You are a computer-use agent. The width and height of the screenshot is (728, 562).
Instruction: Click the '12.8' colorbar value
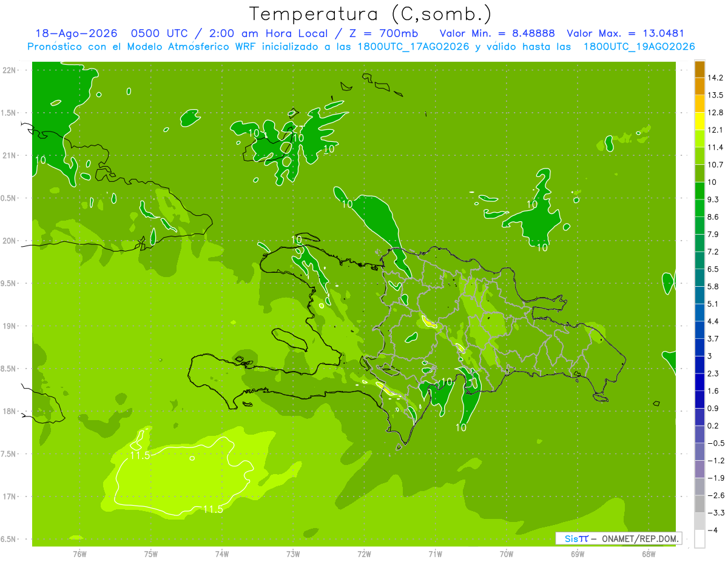[x=715, y=113]
